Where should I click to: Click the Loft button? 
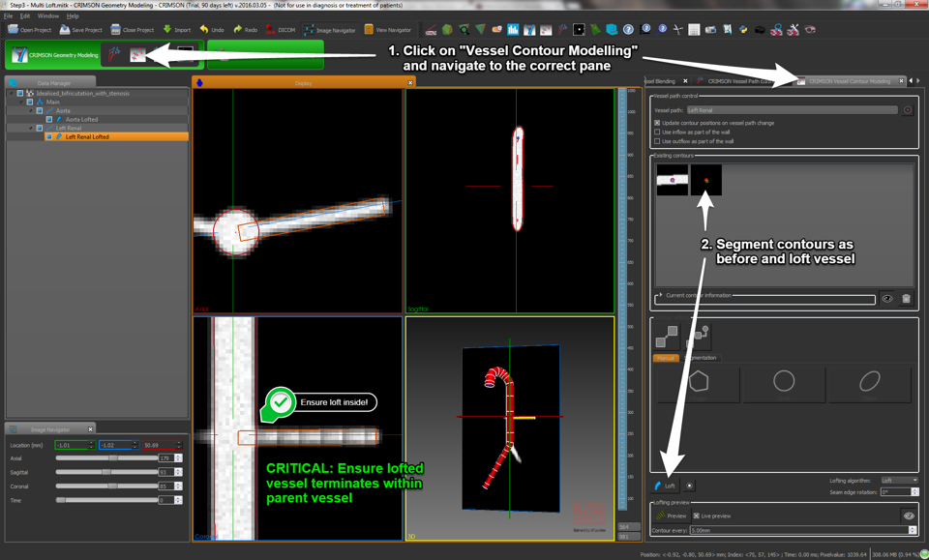(x=665, y=486)
